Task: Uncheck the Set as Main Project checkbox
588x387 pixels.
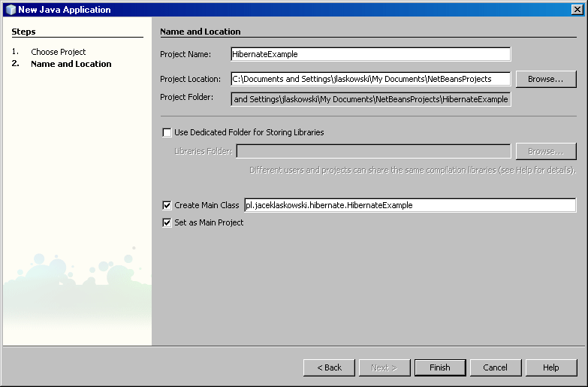Action: point(167,222)
